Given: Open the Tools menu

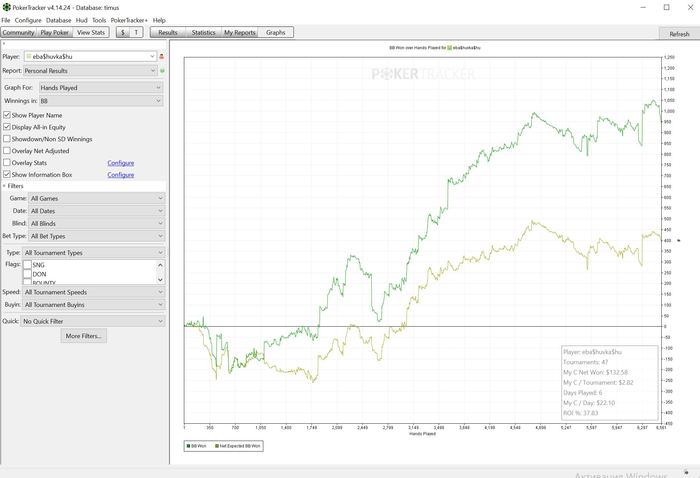Looking at the screenshot, I should point(99,20).
